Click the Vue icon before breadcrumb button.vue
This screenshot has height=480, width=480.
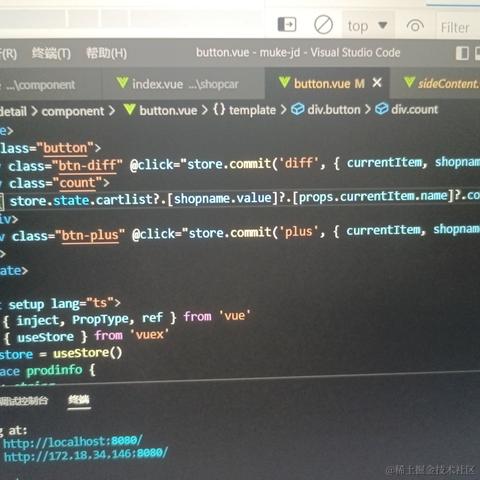click(x=129, y=109)
